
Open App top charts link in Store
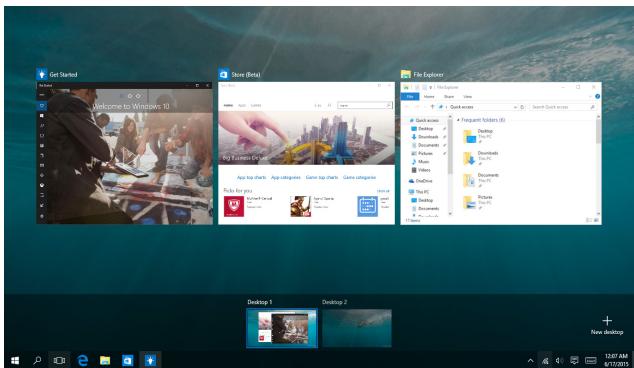[251, 178]
